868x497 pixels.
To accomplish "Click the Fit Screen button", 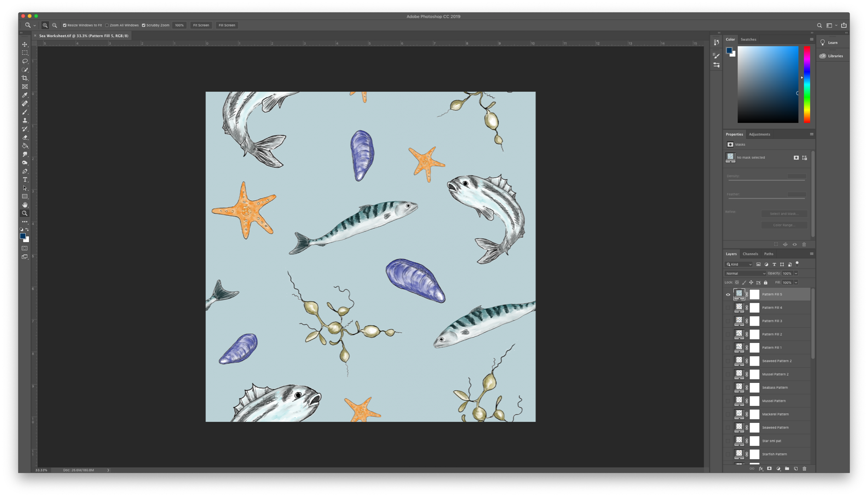I will [201, 25].
